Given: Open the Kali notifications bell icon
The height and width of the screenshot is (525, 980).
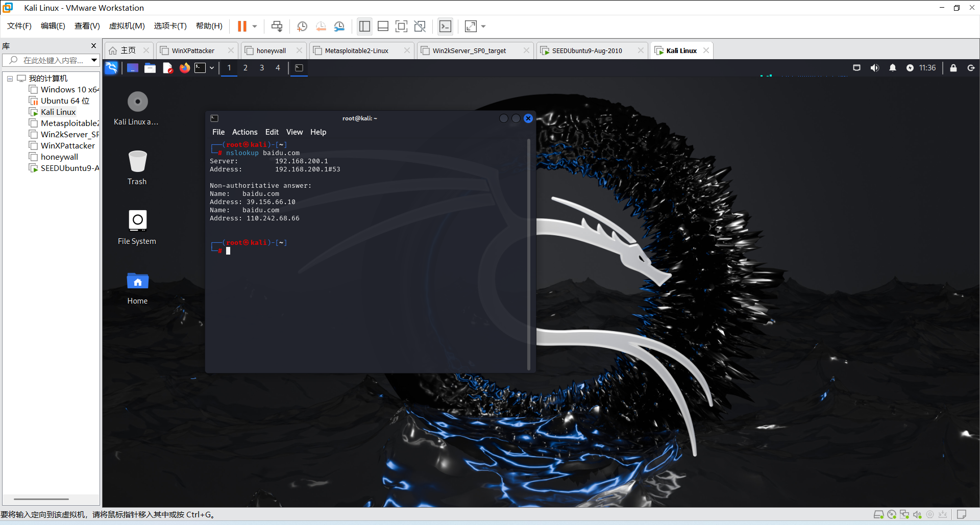Looking at the screenshot, I should click(x=893, y=68).
